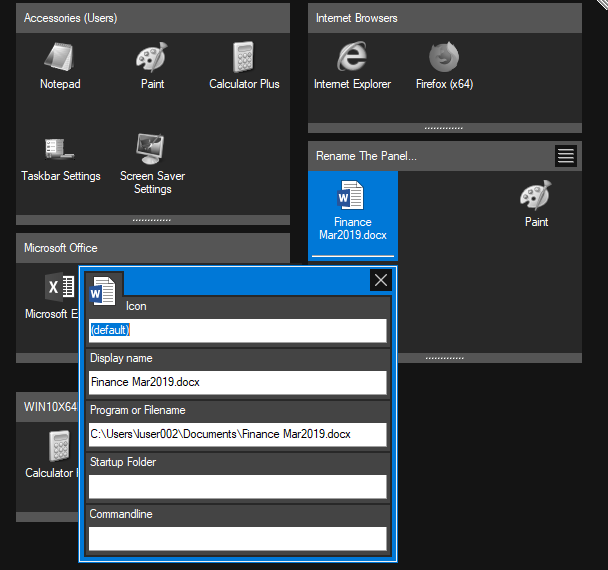Click the Icon field showing (default)
The height and width of the screenshot is (570, 608).
click(x=237, y=330)
